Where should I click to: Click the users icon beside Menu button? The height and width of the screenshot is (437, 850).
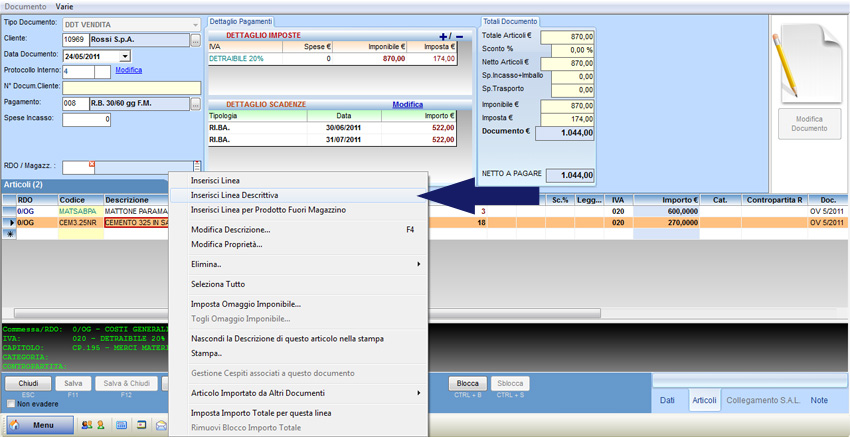pyautogui.click(x=85, y=425)
